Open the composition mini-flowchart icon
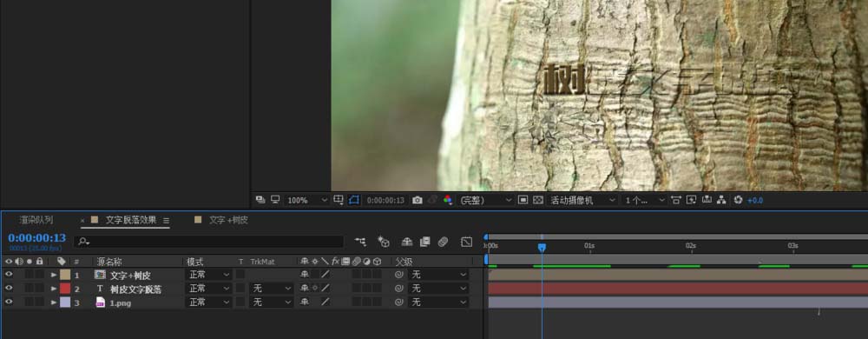868x339 pixels. (x=360, y=242)
